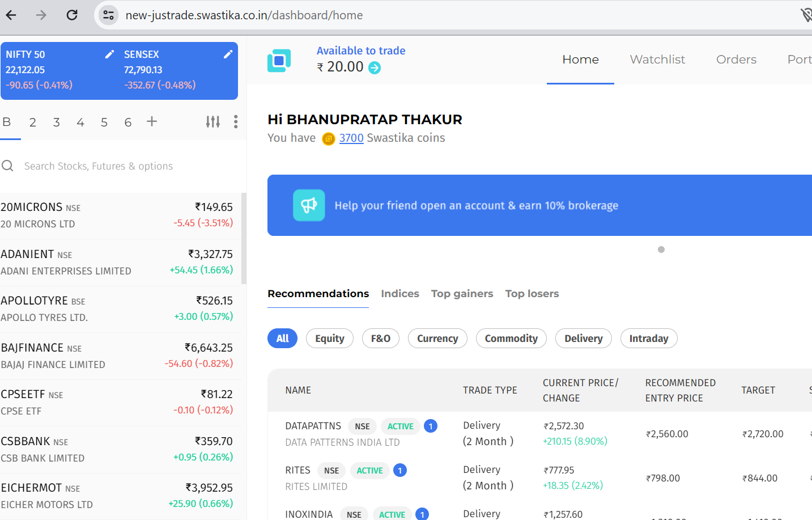Show the Recommendations section tab
The width and height of the screenshot is (812, 520).
point(318,294)
